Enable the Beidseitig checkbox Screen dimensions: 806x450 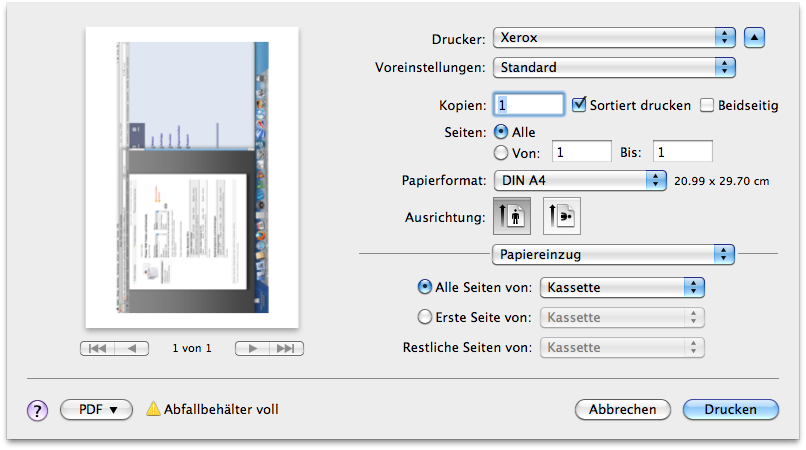point(707,105)
